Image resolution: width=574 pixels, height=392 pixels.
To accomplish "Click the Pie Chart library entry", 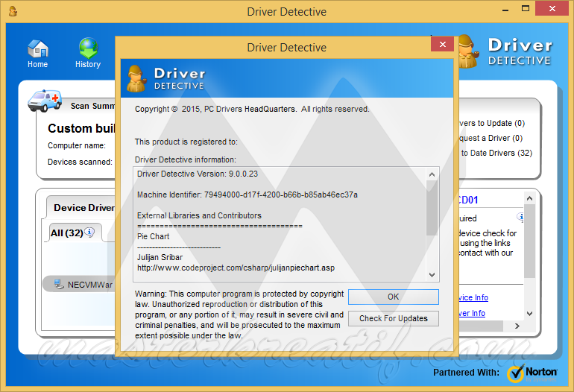I will [x=153, y=236].
